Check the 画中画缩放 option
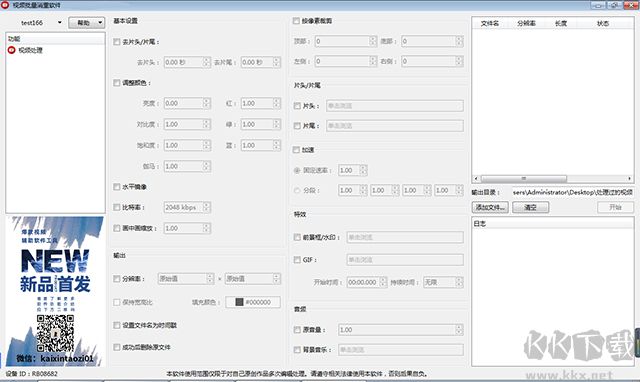The width and height of the screenshot is (640, 382). (117, 228)
